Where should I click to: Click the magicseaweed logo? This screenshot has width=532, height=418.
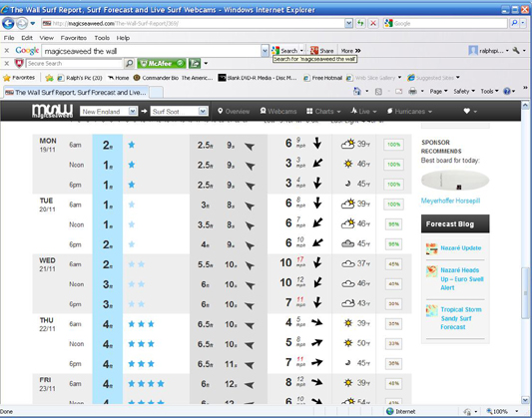[52, 111]
